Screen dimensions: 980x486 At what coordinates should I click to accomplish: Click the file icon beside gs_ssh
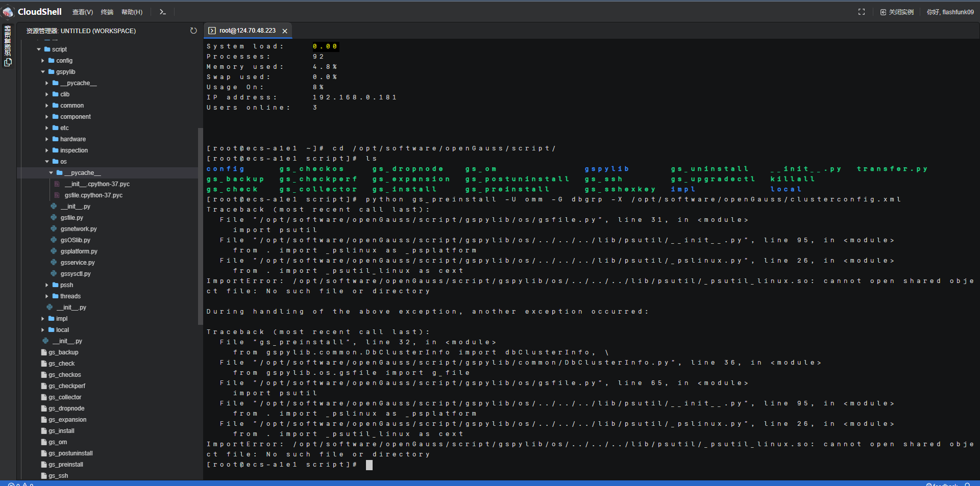pos(44,476)
